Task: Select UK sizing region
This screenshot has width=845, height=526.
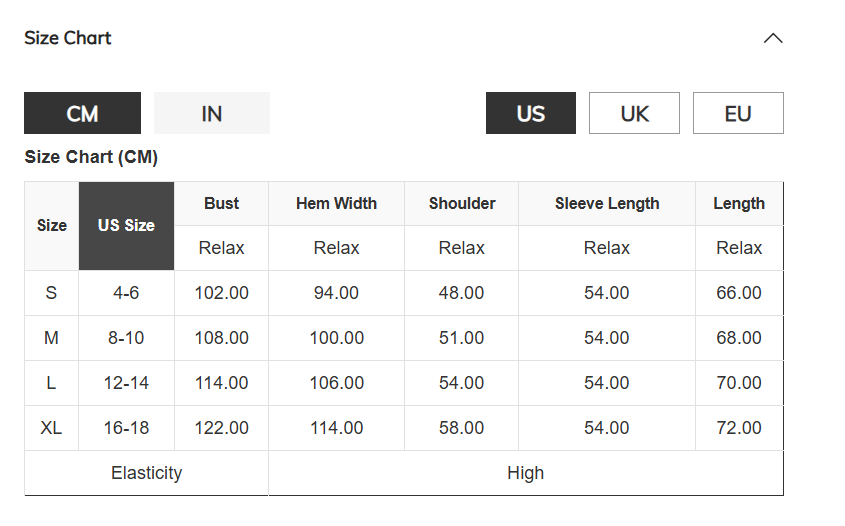Action: [634, 113]
